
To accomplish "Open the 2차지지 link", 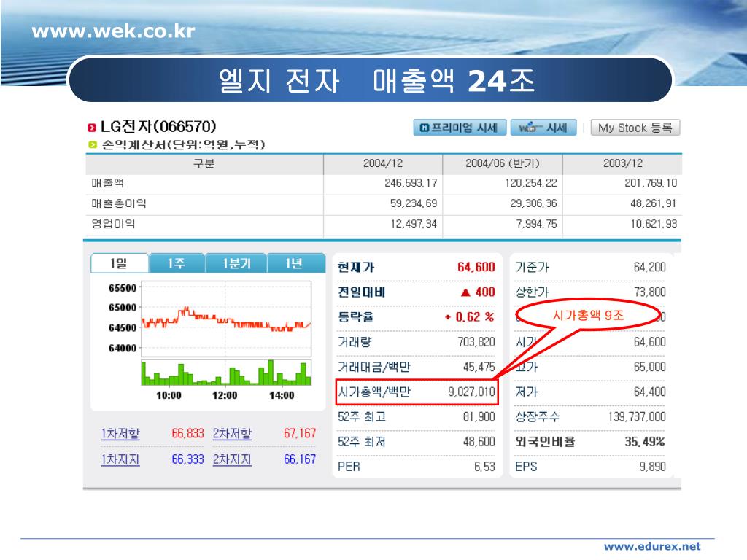I will point(232,459).
